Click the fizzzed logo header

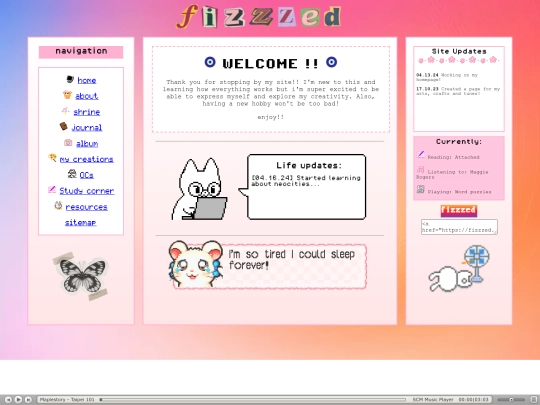point(258,17)
